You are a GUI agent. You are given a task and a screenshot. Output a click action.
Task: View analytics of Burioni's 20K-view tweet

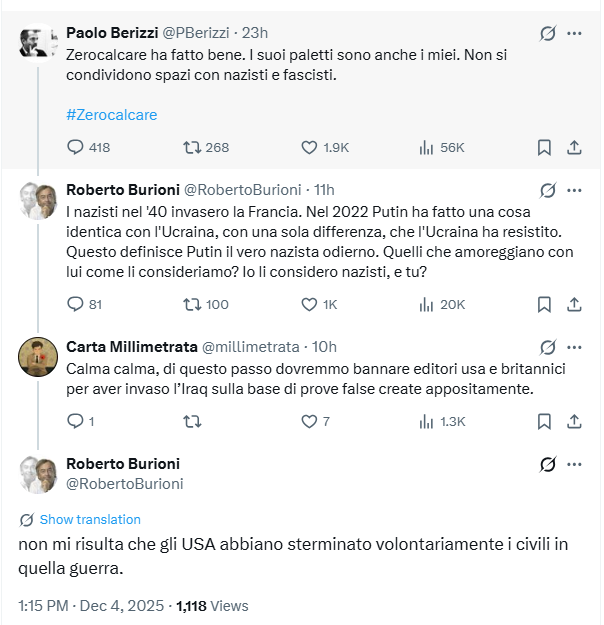click(x=427, y=304)
